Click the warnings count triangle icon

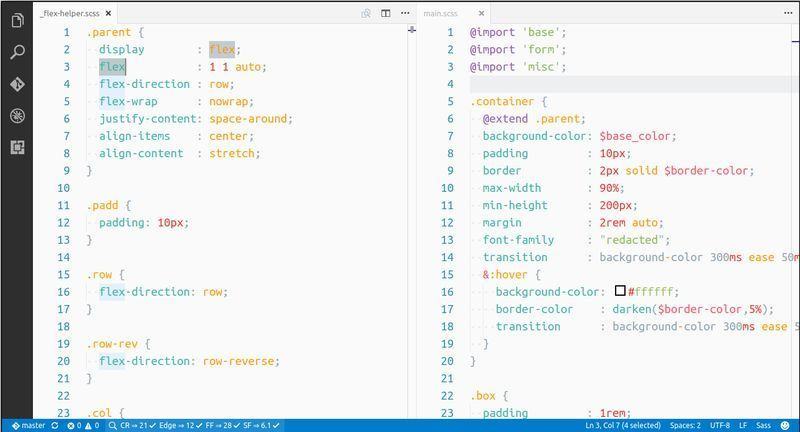(92, 425)
